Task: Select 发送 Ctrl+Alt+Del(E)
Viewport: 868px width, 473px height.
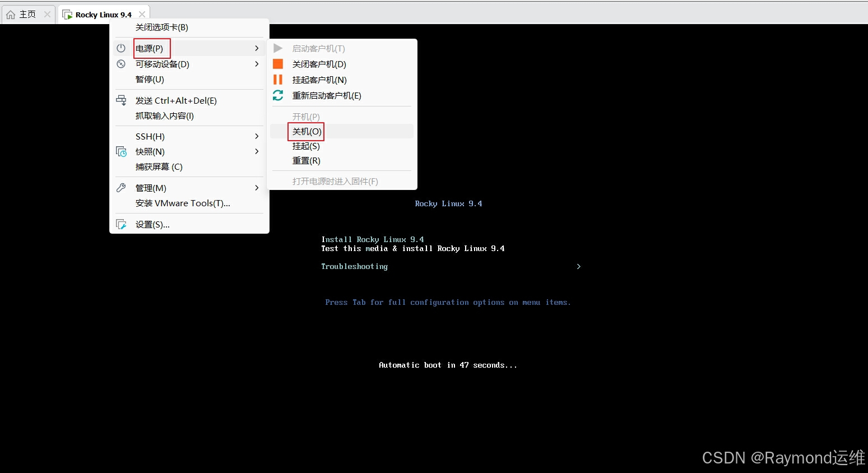Action: click(x=189, y=100)
